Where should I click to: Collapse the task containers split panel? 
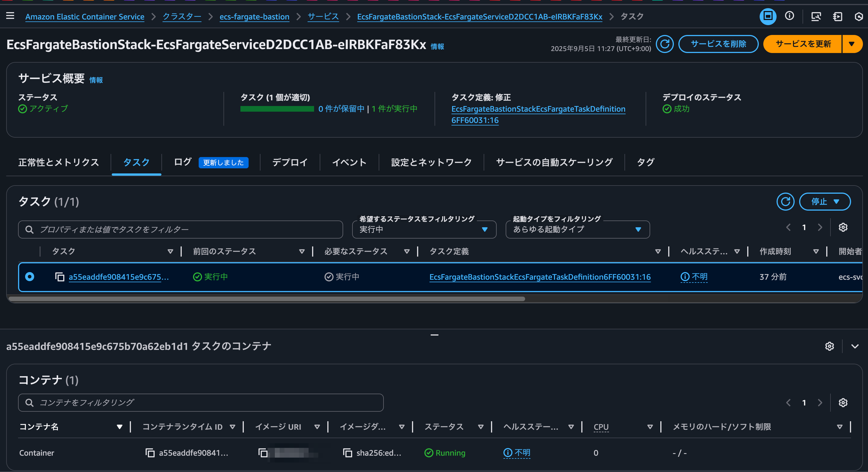pos(855,346)
